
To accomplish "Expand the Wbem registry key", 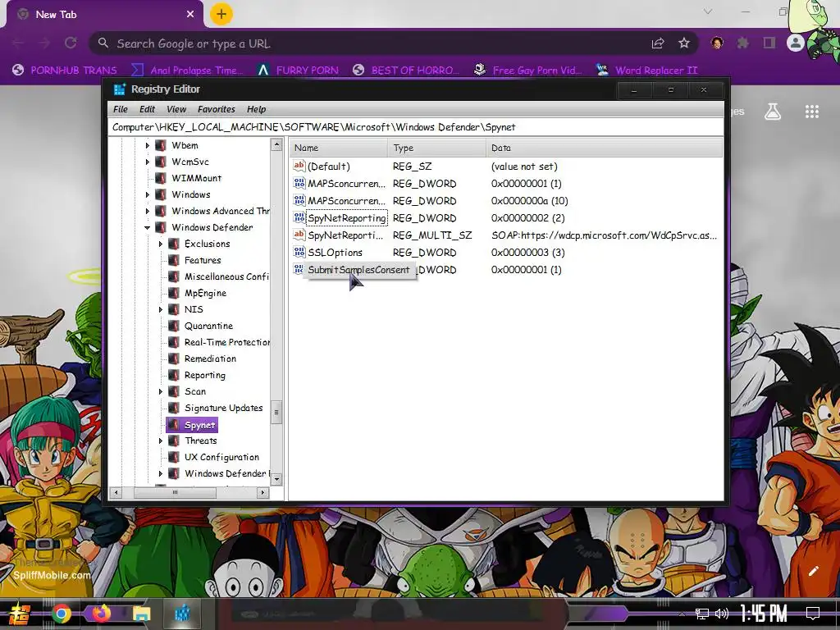I will 148,145.
